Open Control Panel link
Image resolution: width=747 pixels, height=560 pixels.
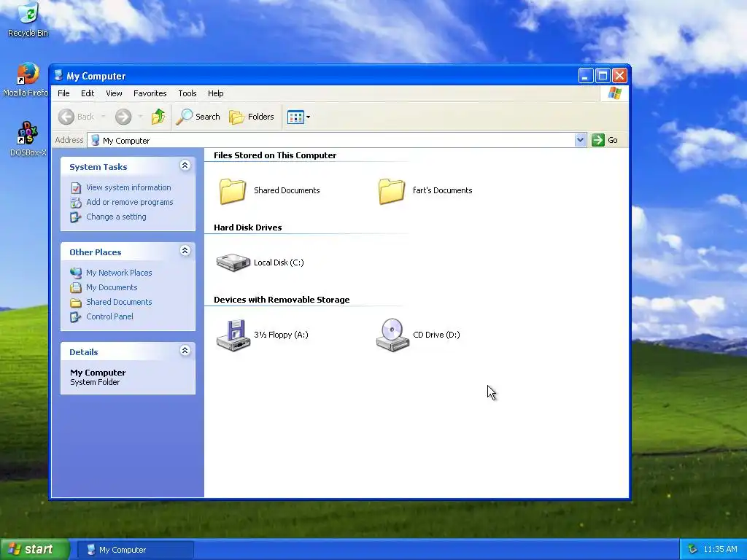click(109, 316)
